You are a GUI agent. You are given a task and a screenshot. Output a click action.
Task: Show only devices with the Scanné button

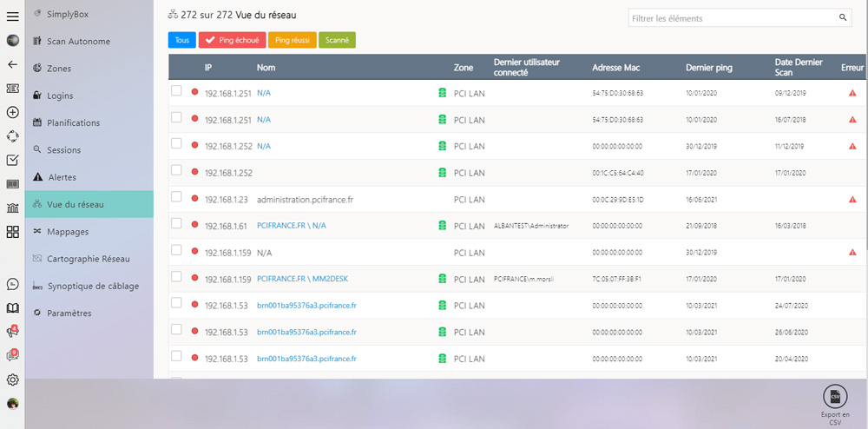(x=337, y=40)
